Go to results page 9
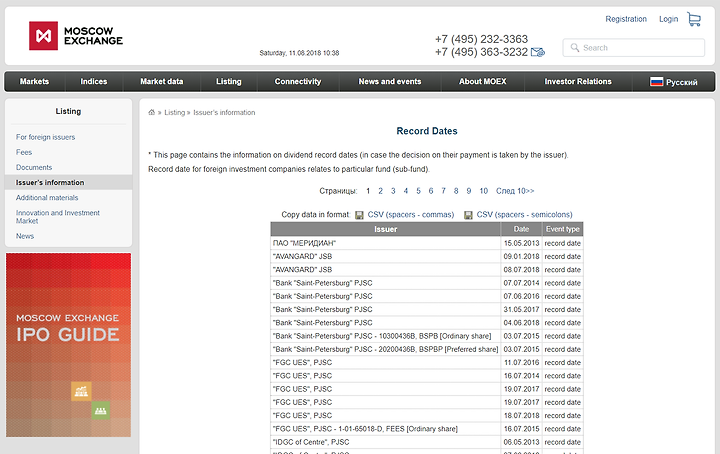This screenshot has width=720, height=454. pos(469,191)
